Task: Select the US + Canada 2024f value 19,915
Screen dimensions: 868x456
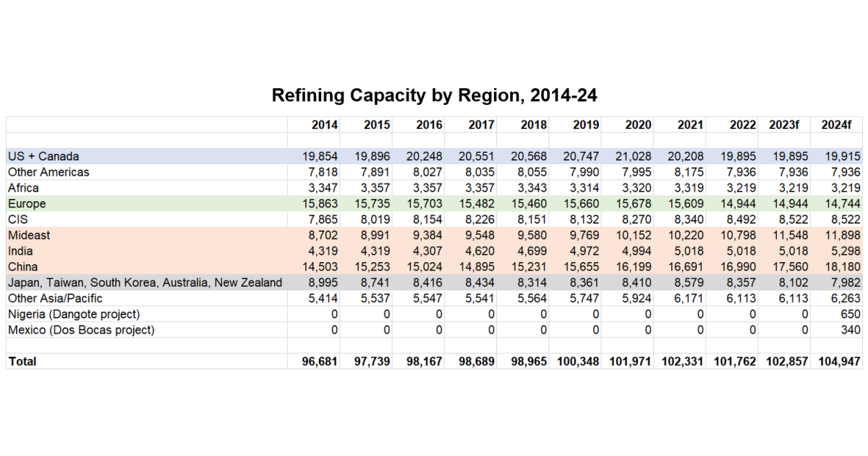Action: (843, 156)
